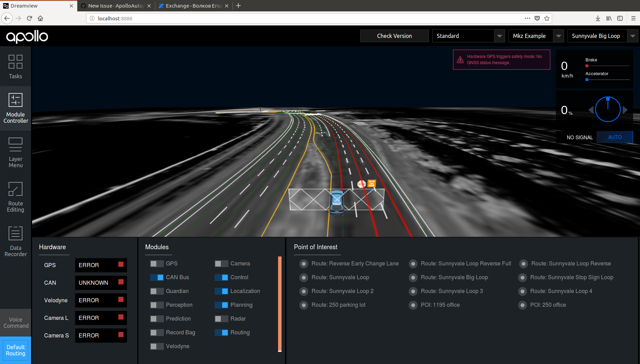The width and height of the screenshot is (640, 364).
Task: Click left turn signal arrow
Action: 591,110
